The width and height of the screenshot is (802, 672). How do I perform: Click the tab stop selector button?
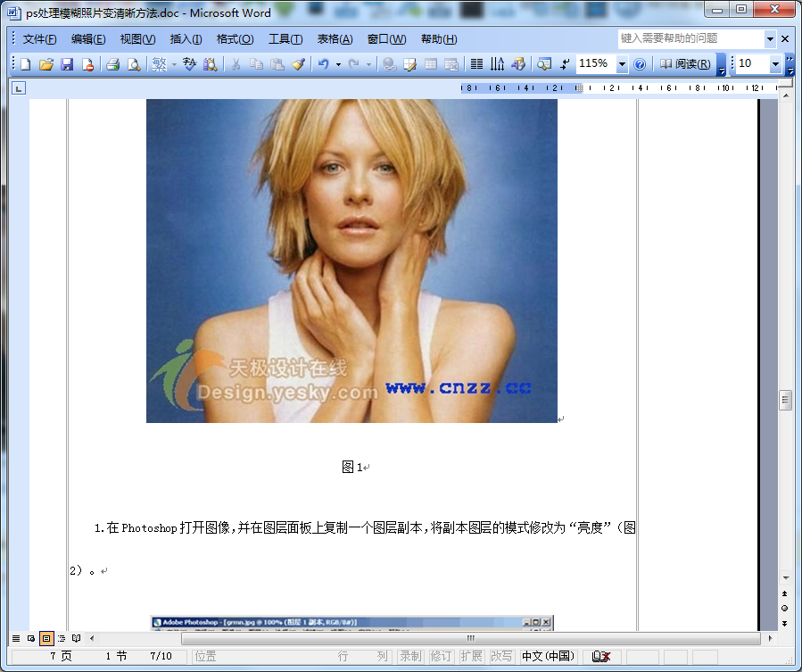point(19,88)
